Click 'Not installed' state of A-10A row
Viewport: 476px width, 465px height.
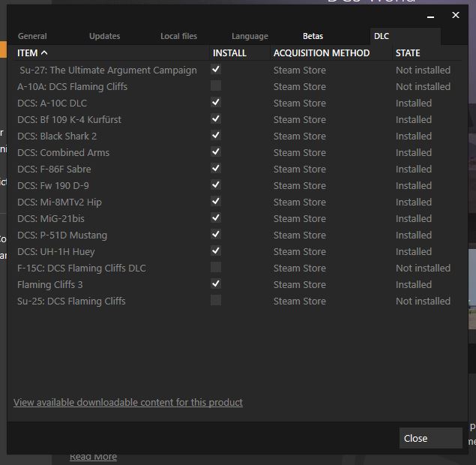(423, 86)
